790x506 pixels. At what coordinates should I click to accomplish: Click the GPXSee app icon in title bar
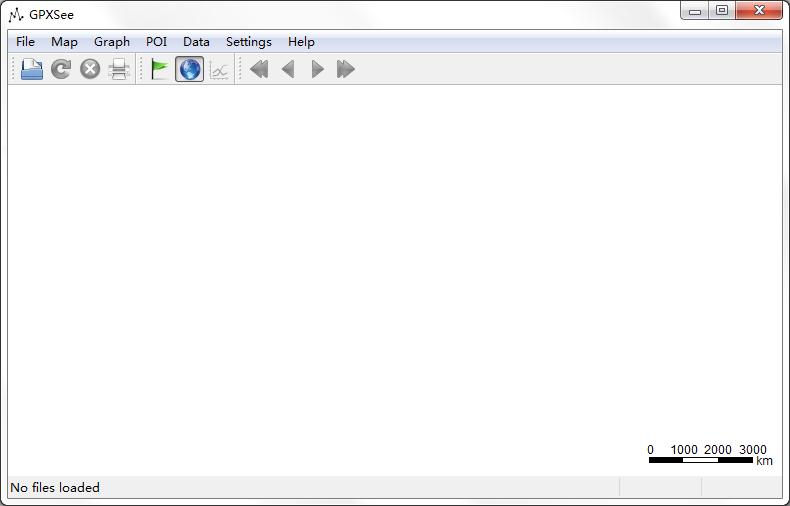[x=16, y=15]
